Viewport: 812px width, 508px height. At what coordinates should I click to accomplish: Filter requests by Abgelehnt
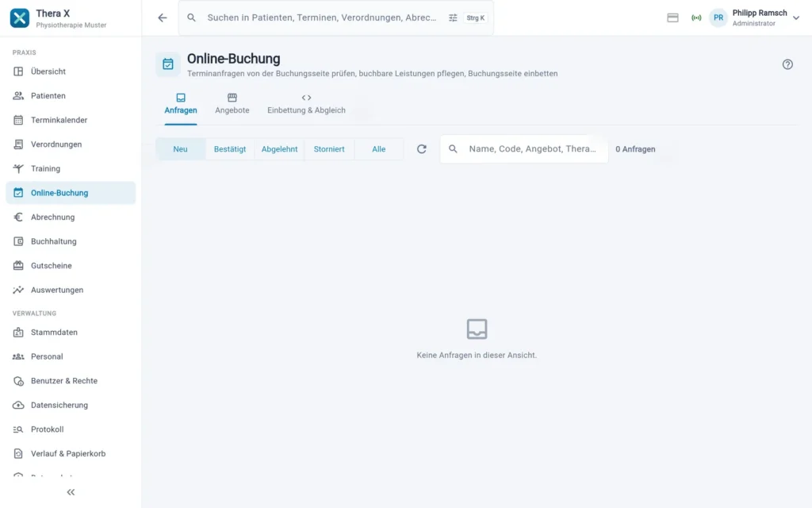pos(280,149)
